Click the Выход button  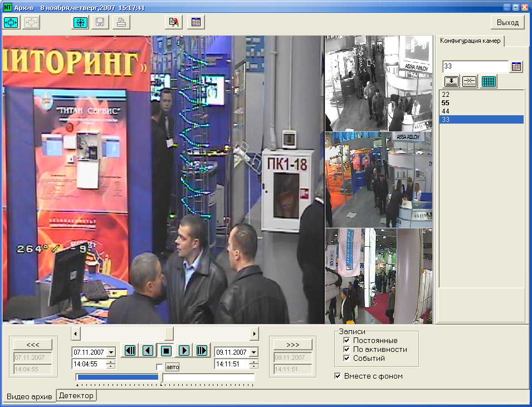pyautogui.click(x=507, y=22)
